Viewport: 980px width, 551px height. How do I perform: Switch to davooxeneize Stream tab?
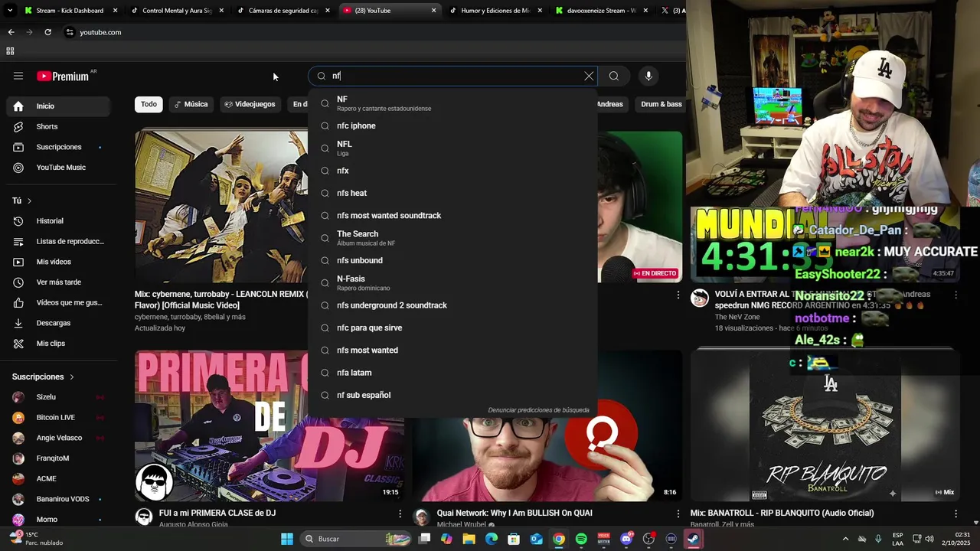click(601, 11)
